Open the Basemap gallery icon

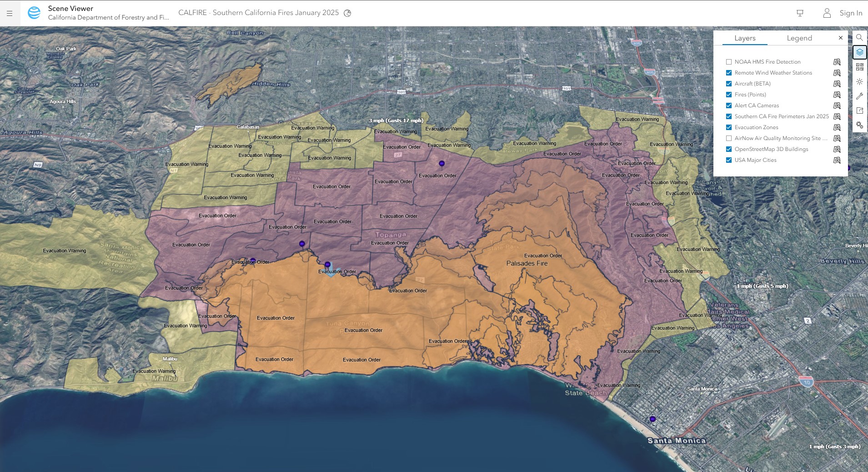pos(859,66)
